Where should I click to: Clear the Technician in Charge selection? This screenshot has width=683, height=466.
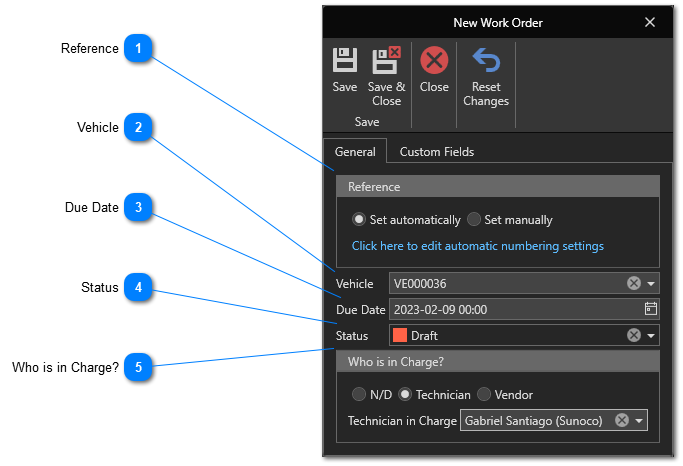621,421
